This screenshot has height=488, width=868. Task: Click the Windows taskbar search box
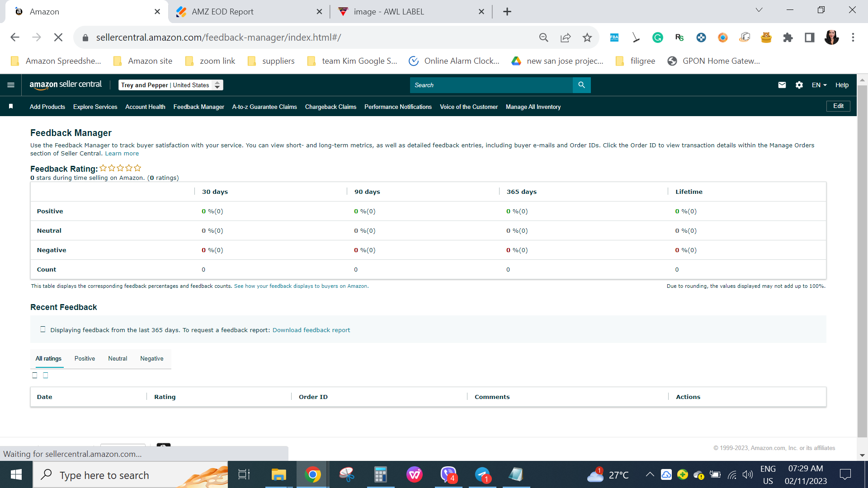coord(130,475)
